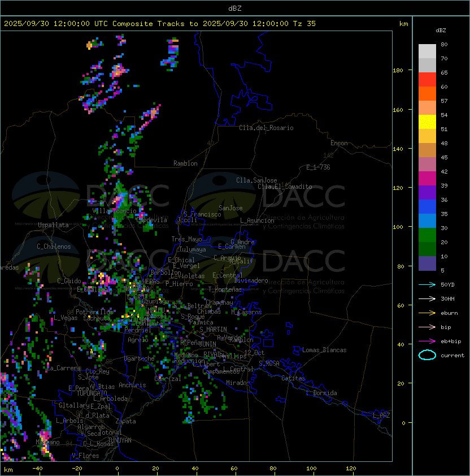Click the dBZ heading above the color scale
Image resolution: width=470 pixels, height=476 pixels.
click(441, 31)
